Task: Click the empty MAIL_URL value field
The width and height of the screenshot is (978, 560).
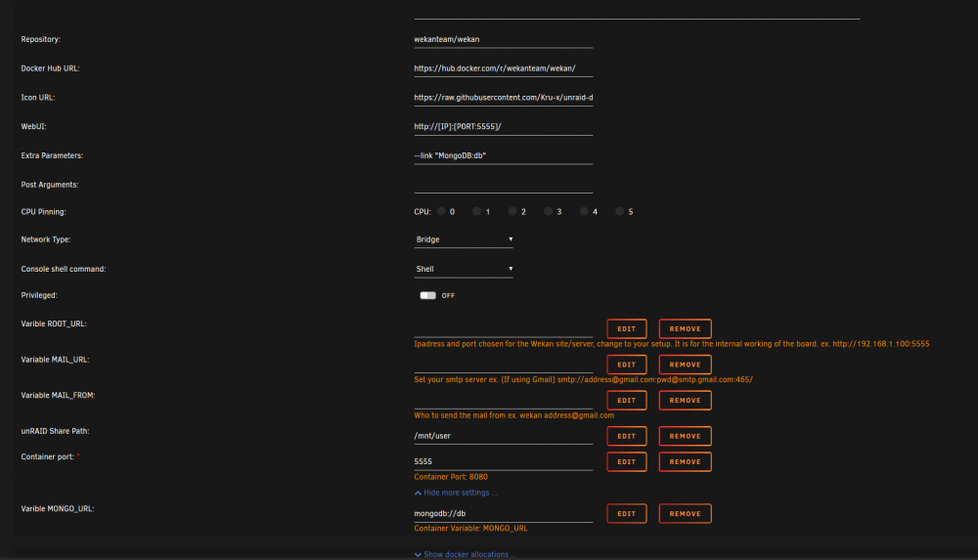Action: (x=504, y=365)
